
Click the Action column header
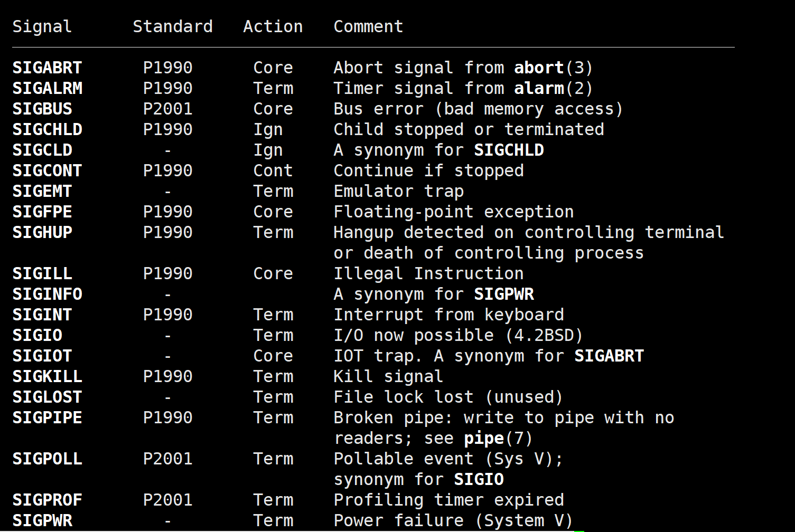pyautogui.click(x=273, y=27)
